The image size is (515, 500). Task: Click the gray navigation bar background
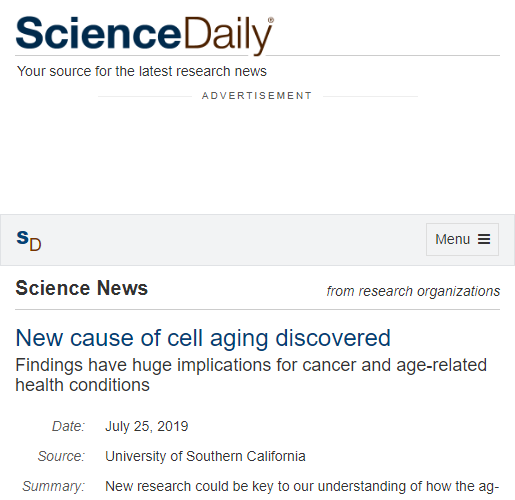tap(233, 240)
